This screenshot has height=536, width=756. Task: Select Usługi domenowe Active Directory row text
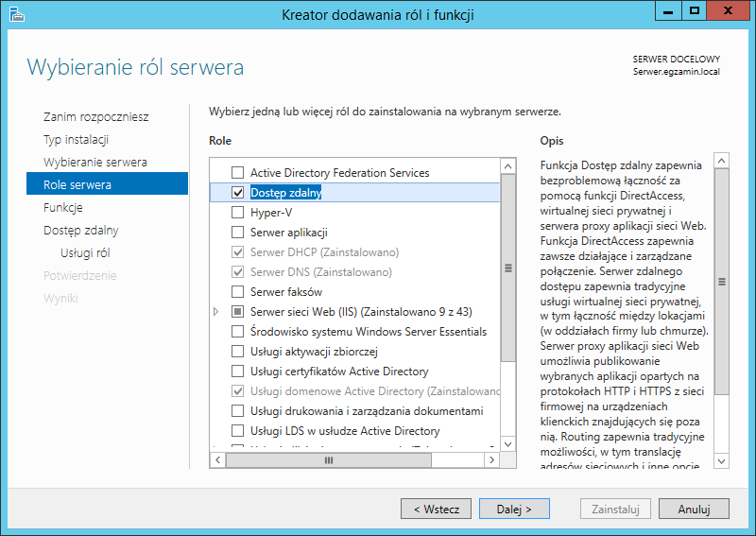pos(375,390)
